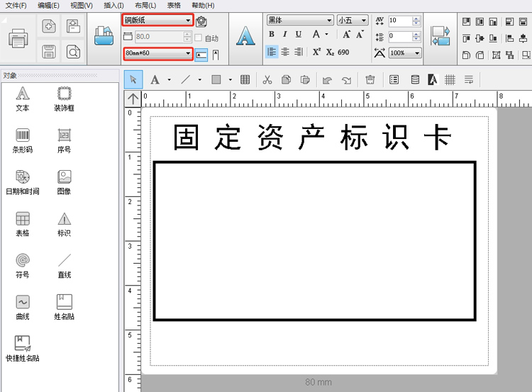Open the label supplies library icon
The height and width of the screenshot is (392, 532).
coord(104,36)
